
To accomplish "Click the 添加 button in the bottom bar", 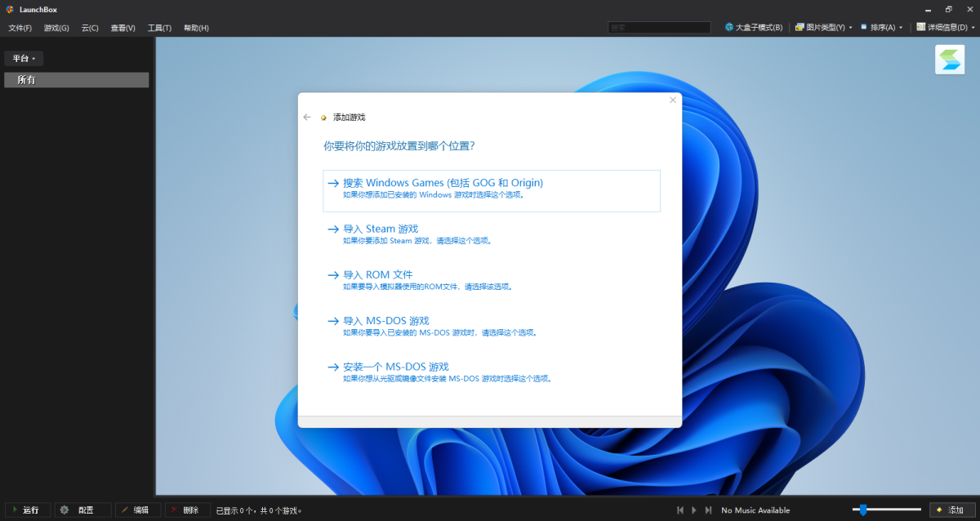I will click(x=951, y=510).
